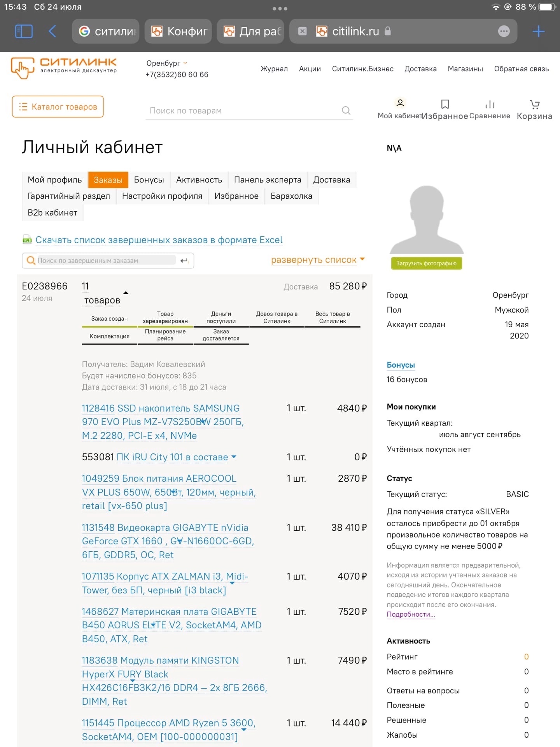
Task: Click the Excel file icon
Action: tap(27, 240)
